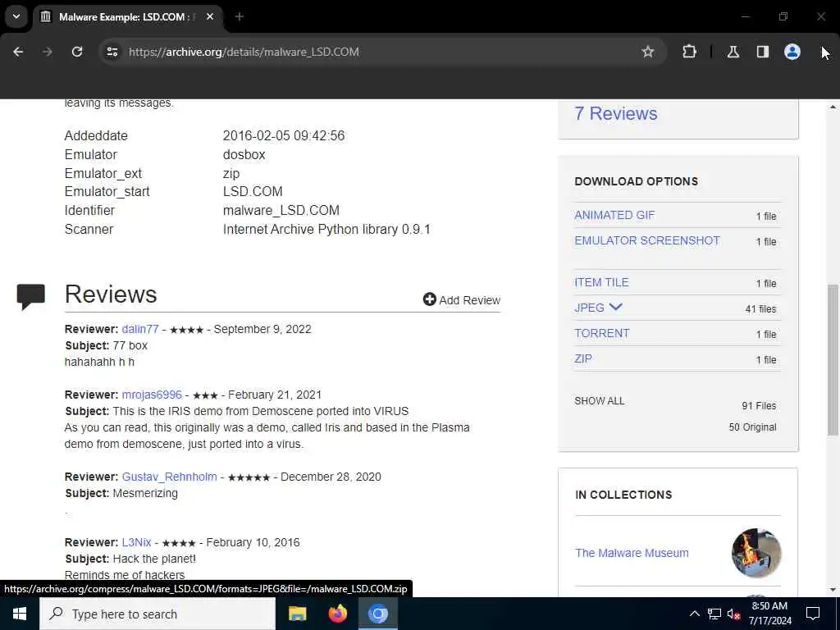
Task: Click the browser back arrow
Action: point(18,52)
